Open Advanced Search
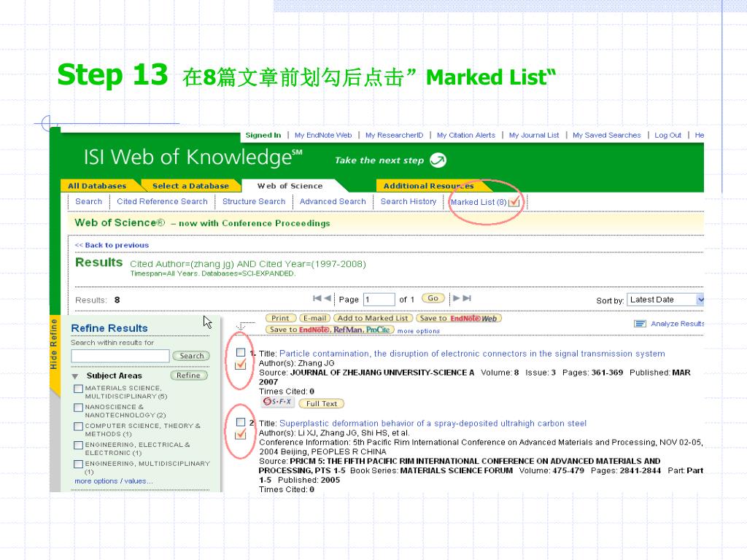 click(x=333, y=201)
